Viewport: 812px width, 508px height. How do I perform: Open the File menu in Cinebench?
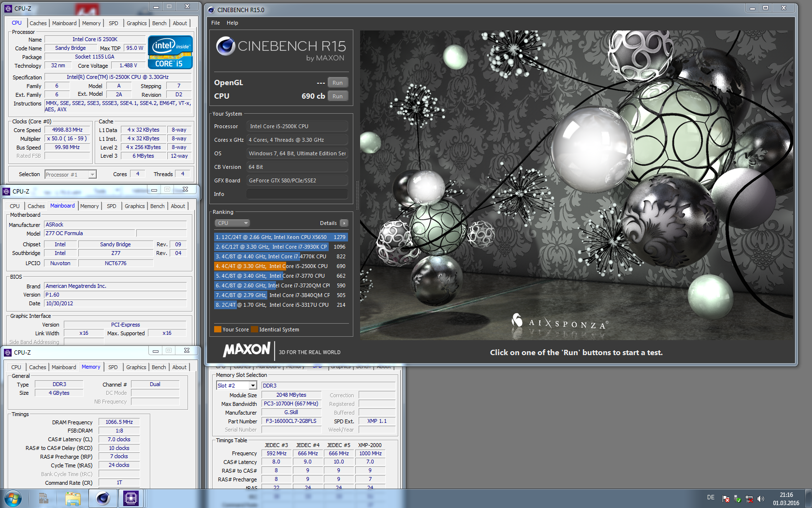point(216,23)
